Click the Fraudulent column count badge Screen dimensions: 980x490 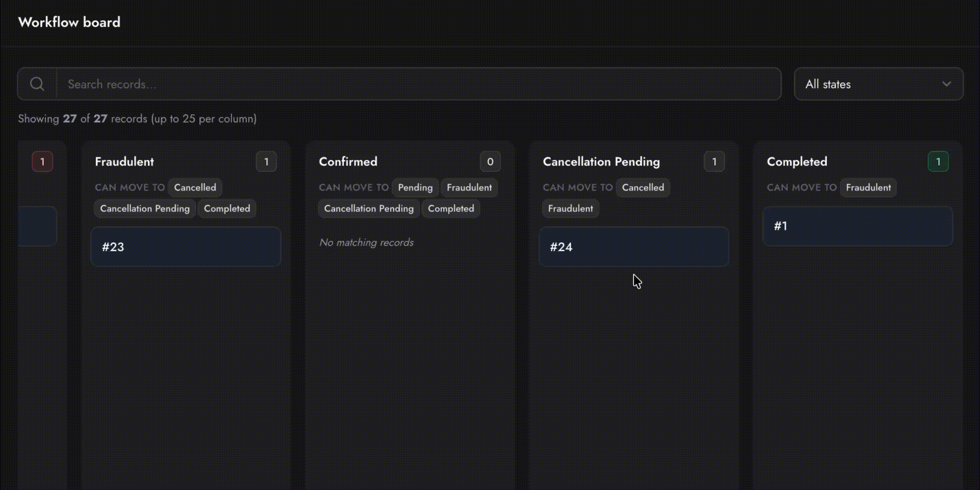(x=266, y=162)
